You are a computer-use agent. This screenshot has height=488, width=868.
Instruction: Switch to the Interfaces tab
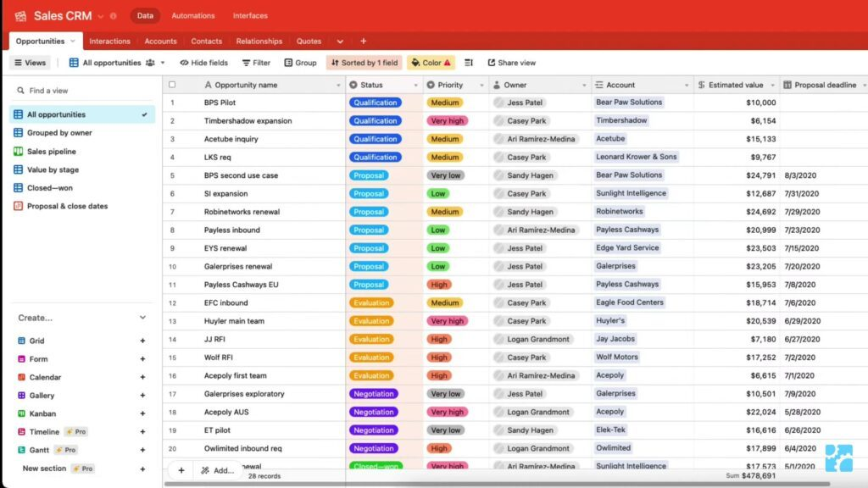click(x=250, y=15)
